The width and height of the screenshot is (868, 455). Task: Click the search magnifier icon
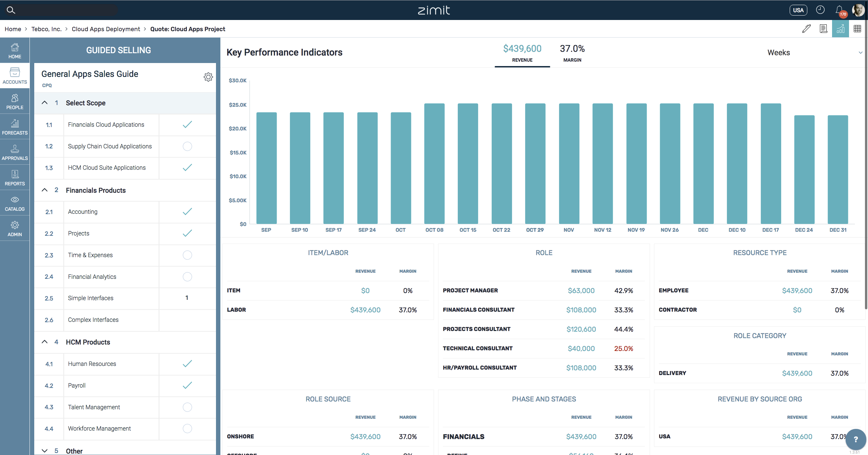click(x=11, y=10)
